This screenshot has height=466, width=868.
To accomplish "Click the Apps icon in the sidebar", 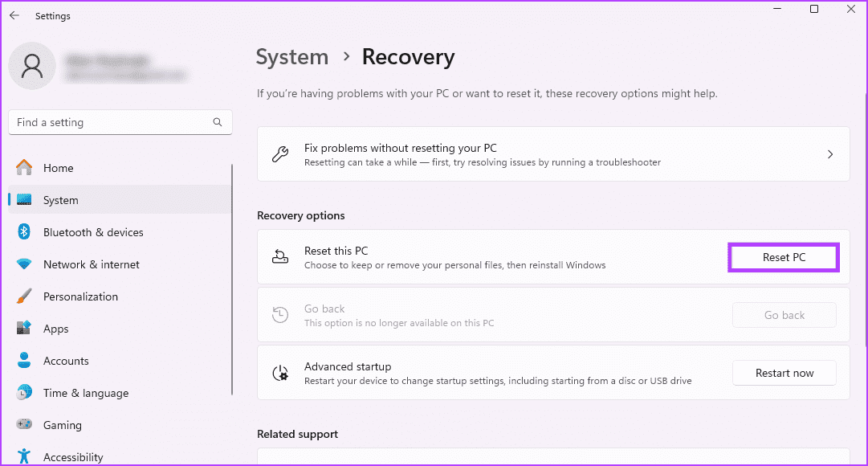I will [25, 329].
